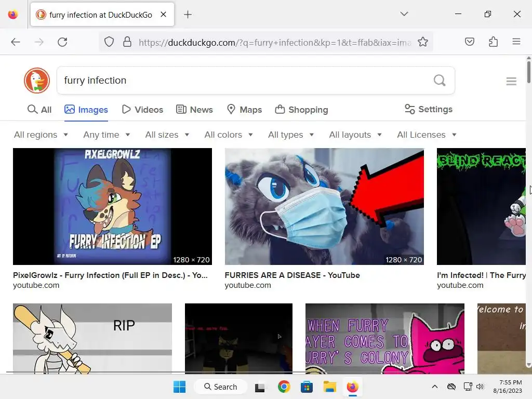Open the DuckDuckGo hamburger side menu
This screenshot has height=399, width=532.
(x=511, y=81)
